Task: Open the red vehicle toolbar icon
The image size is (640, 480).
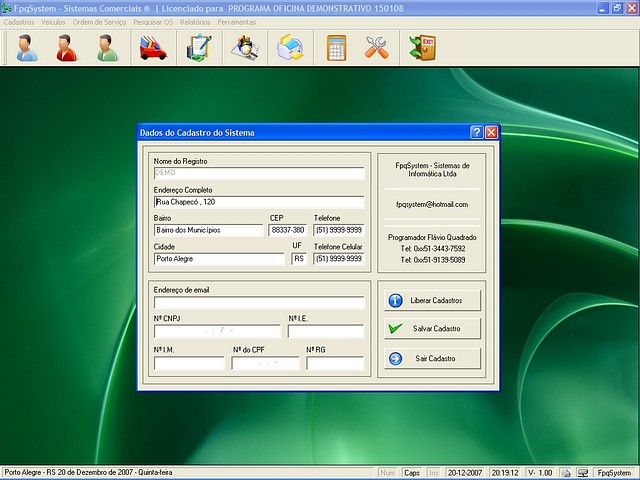Action: click(153, 48)
